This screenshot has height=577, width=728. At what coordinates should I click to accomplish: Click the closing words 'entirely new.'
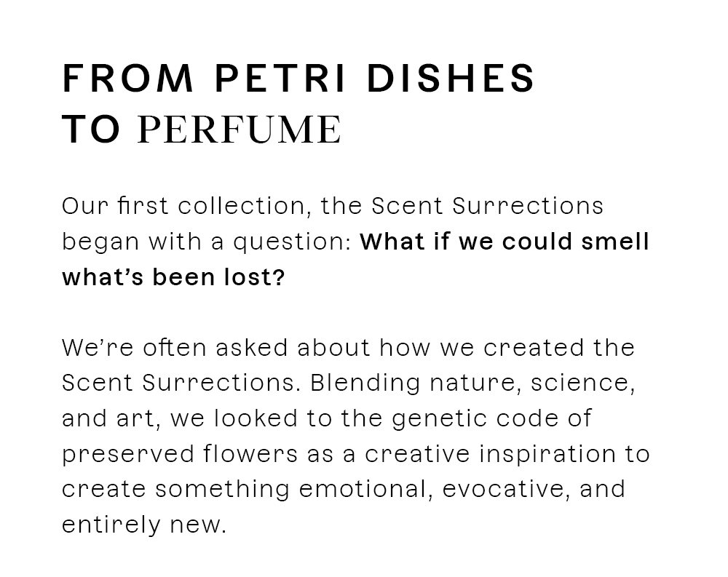[x=144, y=525]
